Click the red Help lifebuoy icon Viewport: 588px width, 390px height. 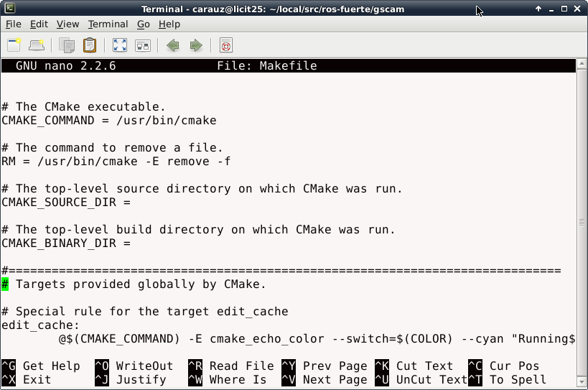tap(225, 45)
